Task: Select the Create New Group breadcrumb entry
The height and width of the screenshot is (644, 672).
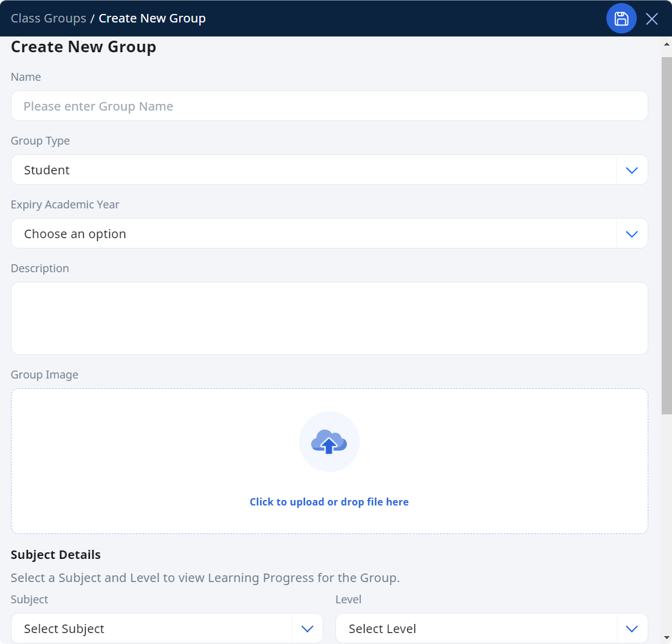Action: (152, 18)
